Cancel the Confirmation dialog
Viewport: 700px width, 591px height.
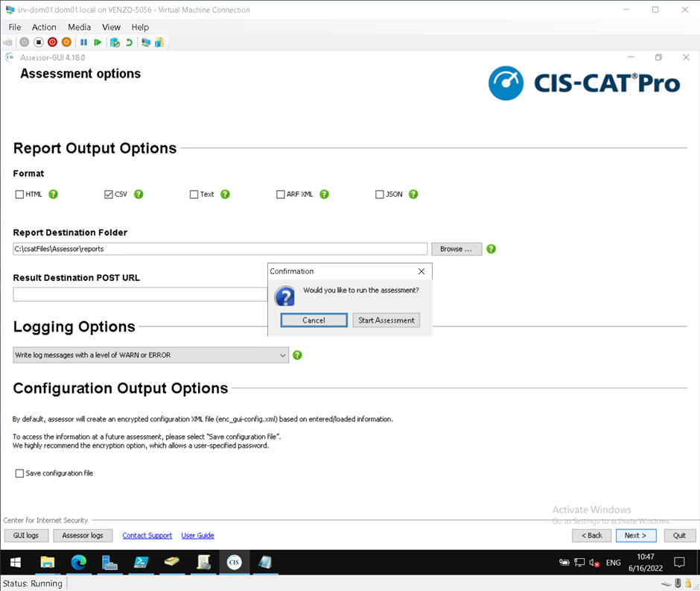[x=314, y=320]
